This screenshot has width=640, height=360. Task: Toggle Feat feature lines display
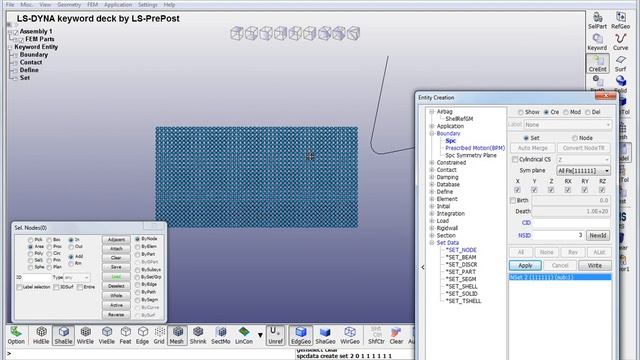[x=125, y=335]
